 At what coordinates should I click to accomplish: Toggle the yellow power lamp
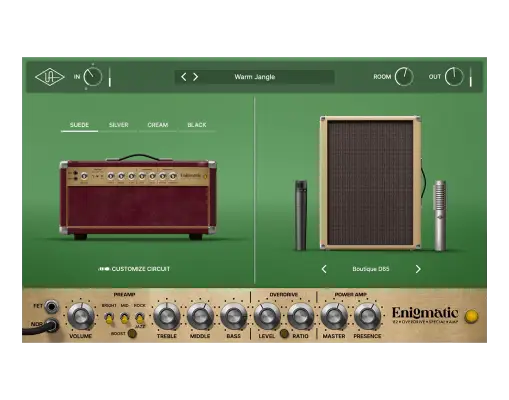pyautogui.click(x=471, y=316)
